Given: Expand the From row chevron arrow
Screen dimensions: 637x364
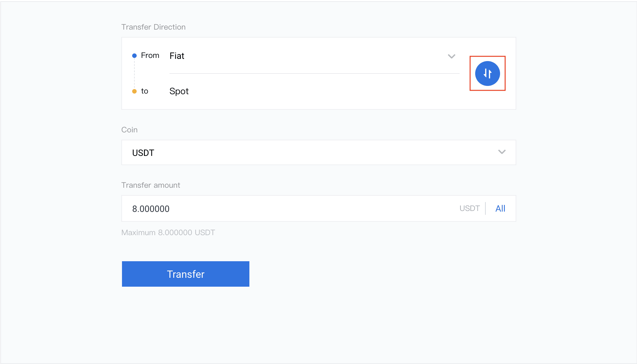Looking at the screenshot, I should point(451,56).
